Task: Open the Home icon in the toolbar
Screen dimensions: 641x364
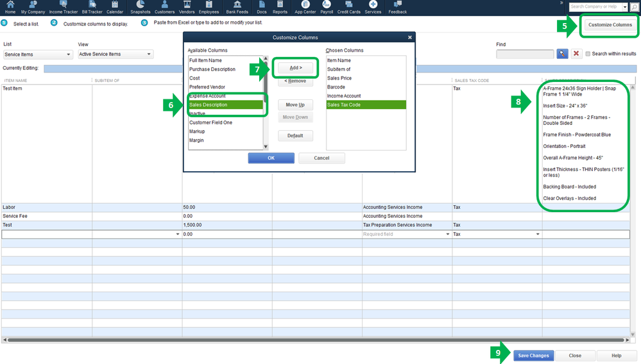Action: coord(10,7)
